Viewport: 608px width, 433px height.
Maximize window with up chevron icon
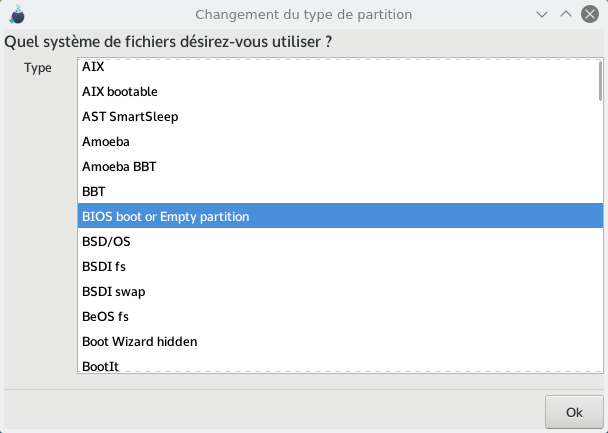click(566, 14)
